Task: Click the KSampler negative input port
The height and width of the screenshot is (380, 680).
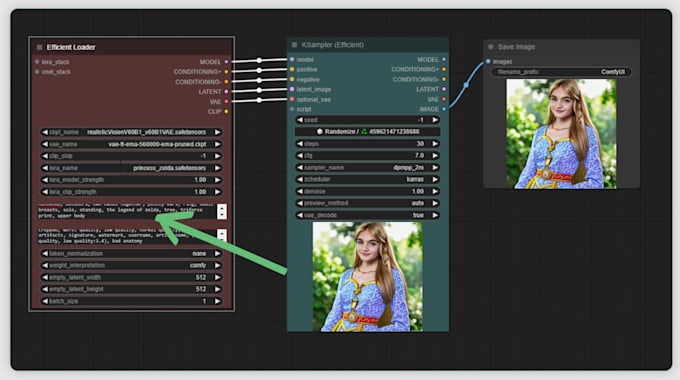Action: coord(292,79)
